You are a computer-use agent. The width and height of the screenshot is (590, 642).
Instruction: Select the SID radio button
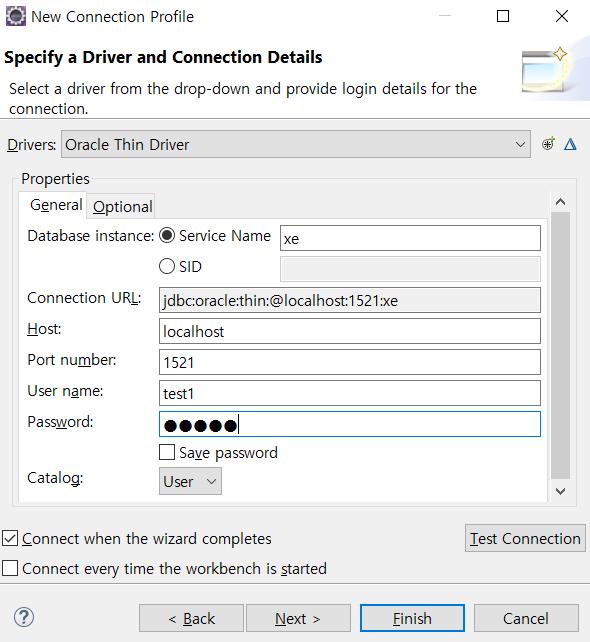[x=167, y=266]
